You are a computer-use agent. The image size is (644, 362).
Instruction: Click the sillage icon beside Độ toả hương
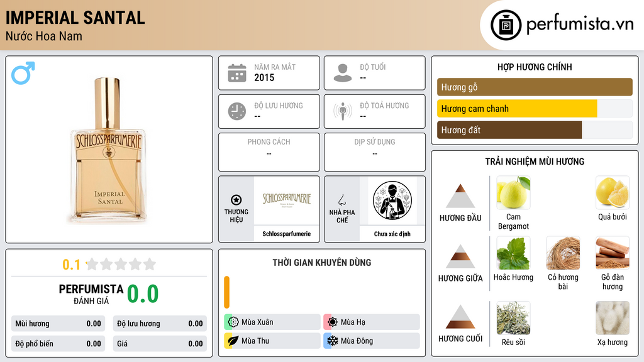[x=343, y=112]
